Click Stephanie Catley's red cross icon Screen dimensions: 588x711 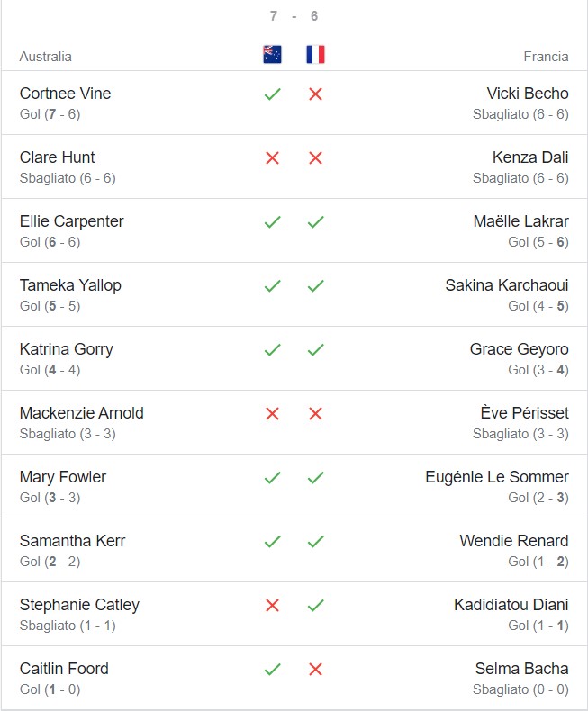[x=272, y=605]
